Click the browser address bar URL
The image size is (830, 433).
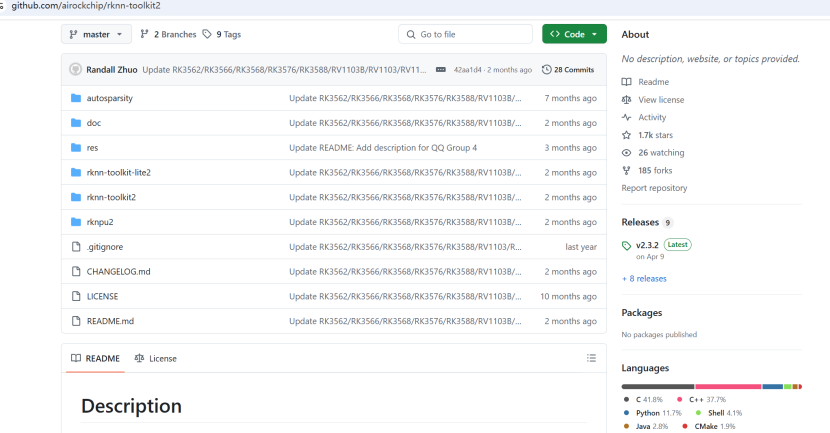point(86,6)
